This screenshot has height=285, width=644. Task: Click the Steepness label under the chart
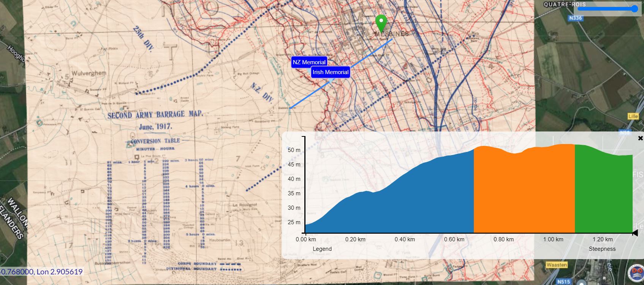(602, 249)
